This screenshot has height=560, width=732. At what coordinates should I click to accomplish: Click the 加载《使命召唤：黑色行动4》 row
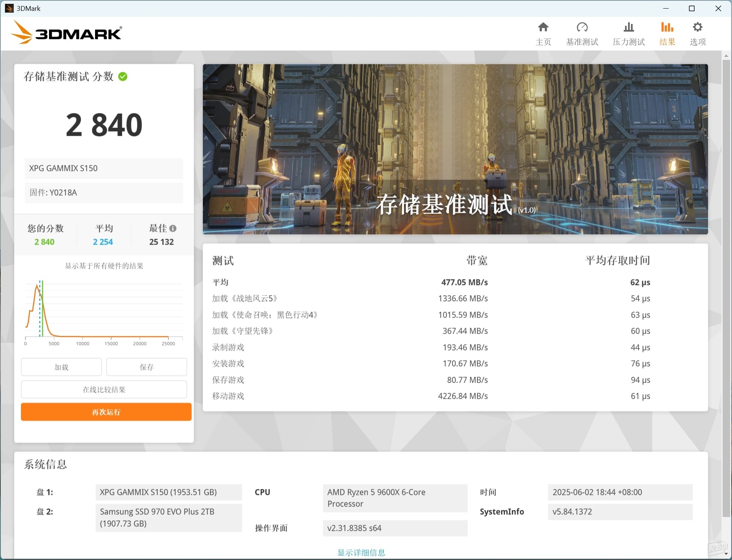pos(431,315)
